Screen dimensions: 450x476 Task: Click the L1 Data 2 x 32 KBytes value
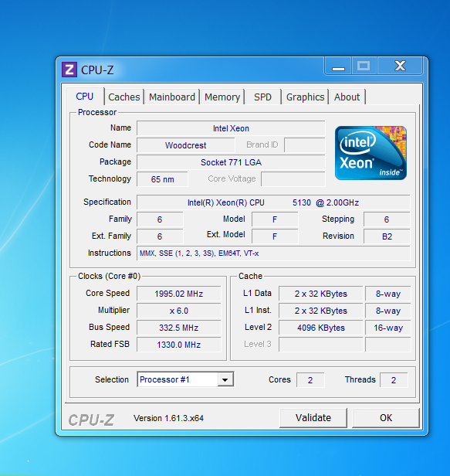[x=321, y=294]
